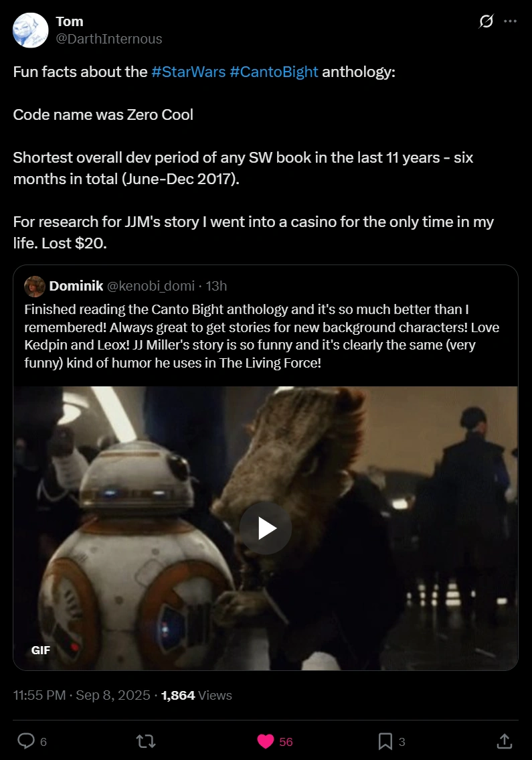Open the three-dot more options menu
532x760 pixels.
click(510, 21)
